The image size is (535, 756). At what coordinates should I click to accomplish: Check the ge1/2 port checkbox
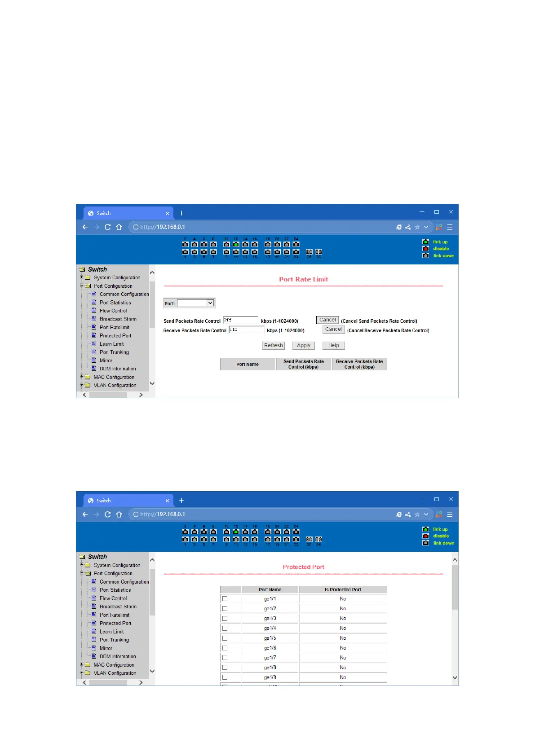pos(225,609)
